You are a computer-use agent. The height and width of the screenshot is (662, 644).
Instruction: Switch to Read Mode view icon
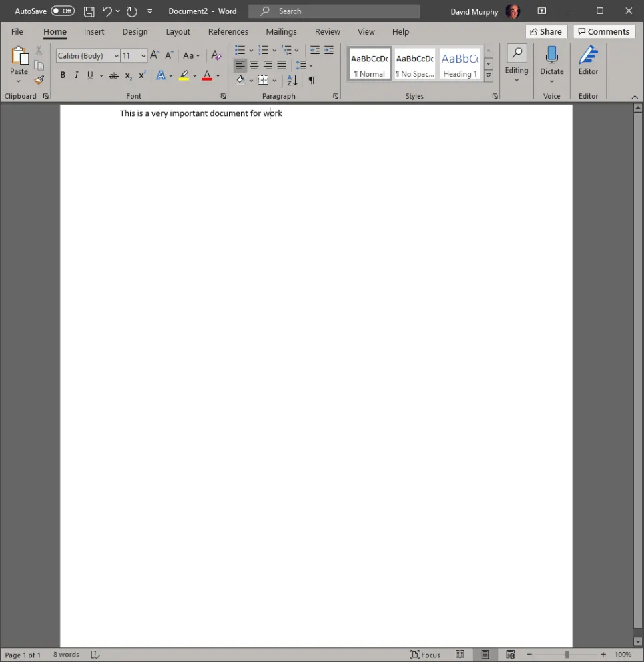[460, 655]
